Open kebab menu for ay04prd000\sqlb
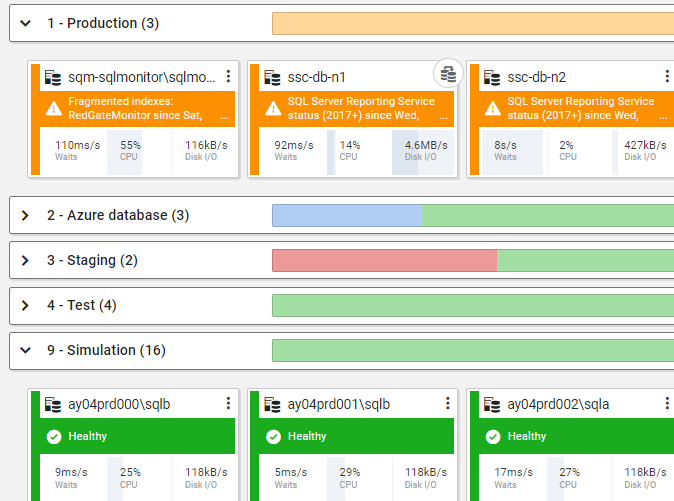Screen dimensions: 674x501 [x=228, y=404]
